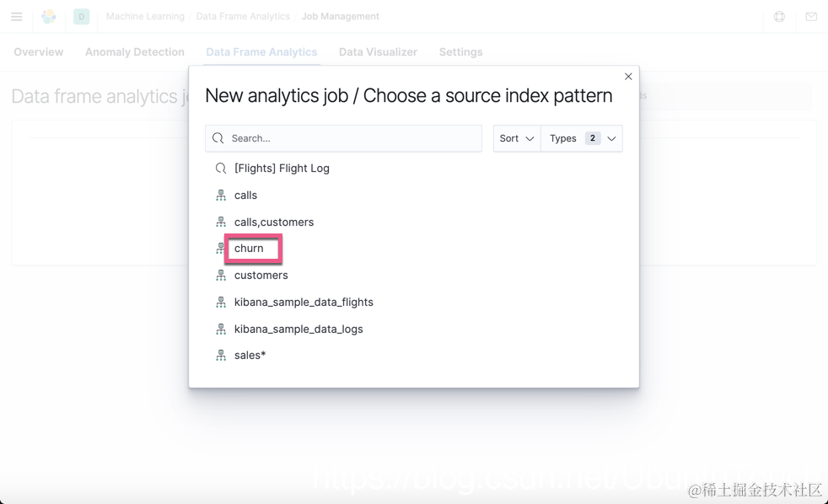
Task: Open the hamburger navigation menu
Action: 16,16
